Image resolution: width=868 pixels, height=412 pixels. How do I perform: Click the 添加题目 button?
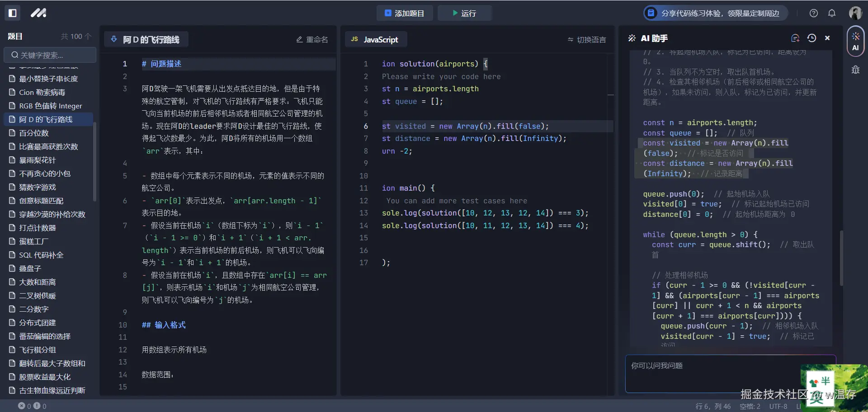[x=405, y=13]
